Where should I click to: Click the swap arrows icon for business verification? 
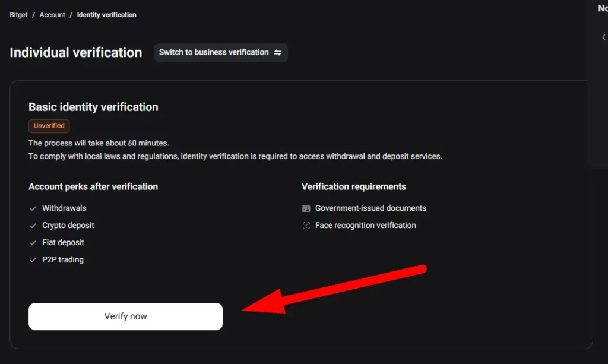pos(278,52)
